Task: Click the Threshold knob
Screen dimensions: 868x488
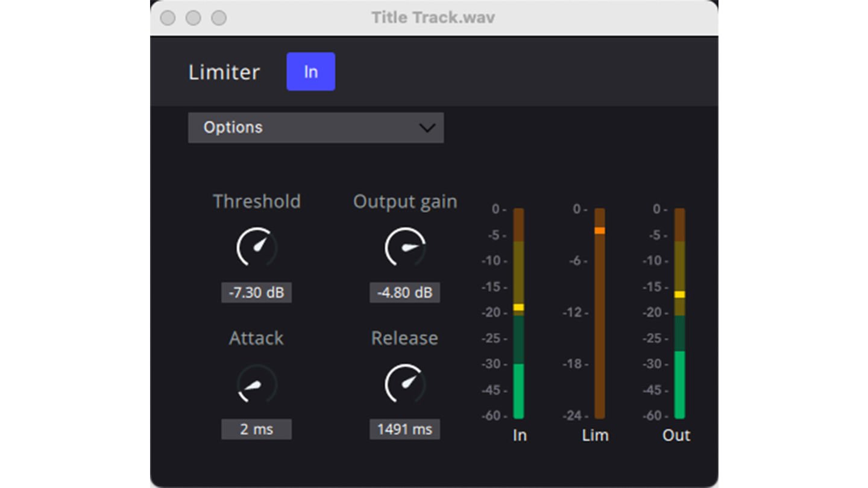Action: (256, 247)
